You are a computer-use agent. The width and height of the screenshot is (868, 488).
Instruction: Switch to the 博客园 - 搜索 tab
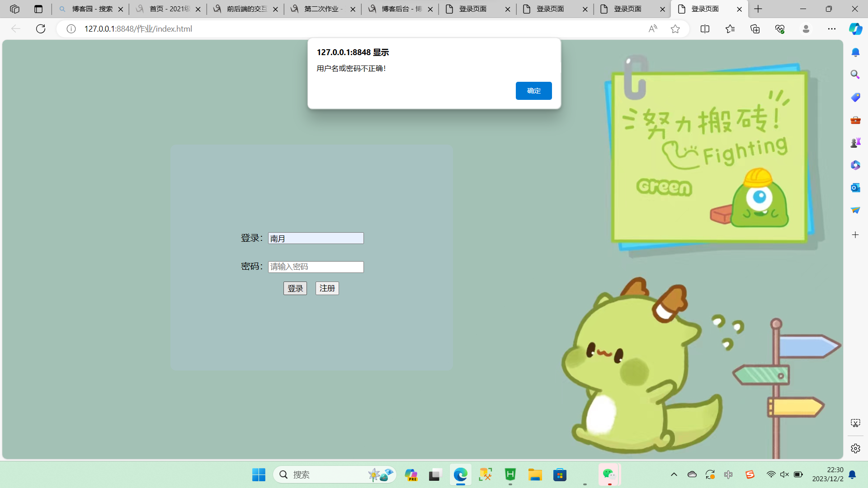[x=90, y=9]
